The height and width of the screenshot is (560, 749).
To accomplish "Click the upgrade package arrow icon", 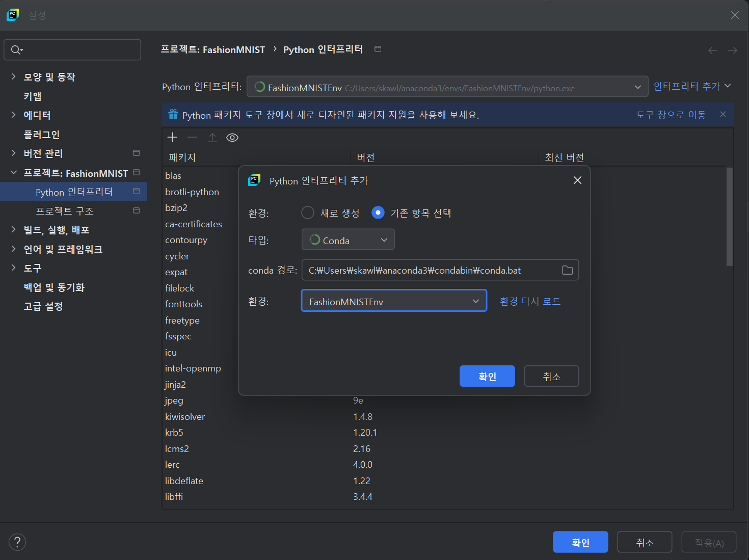I will coord(212,138).
